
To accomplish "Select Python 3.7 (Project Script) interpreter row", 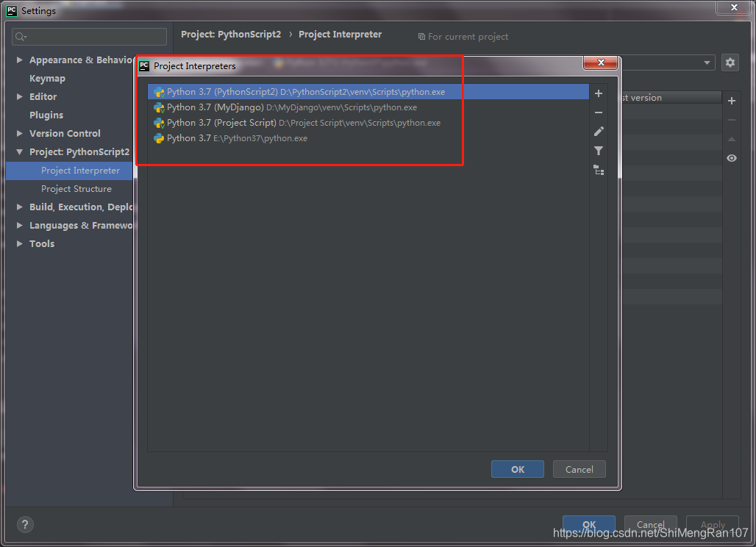I will pos(368,123).
